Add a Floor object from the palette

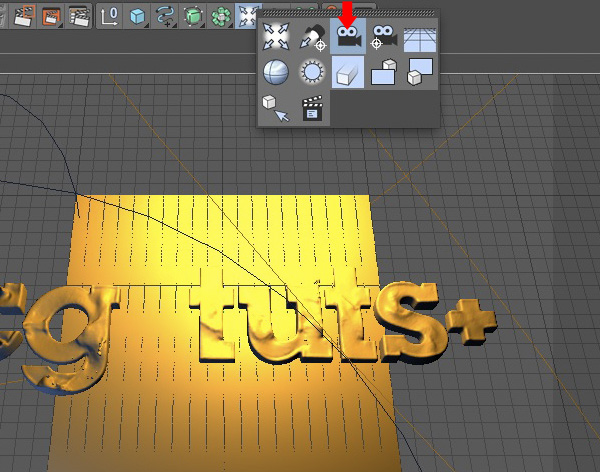pos(420,39)
